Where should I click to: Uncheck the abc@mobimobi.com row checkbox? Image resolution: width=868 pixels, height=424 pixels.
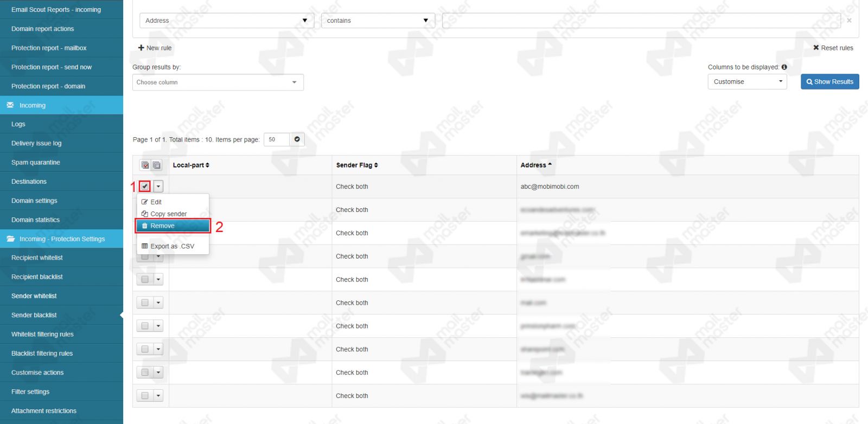click(x=145, y=186)
